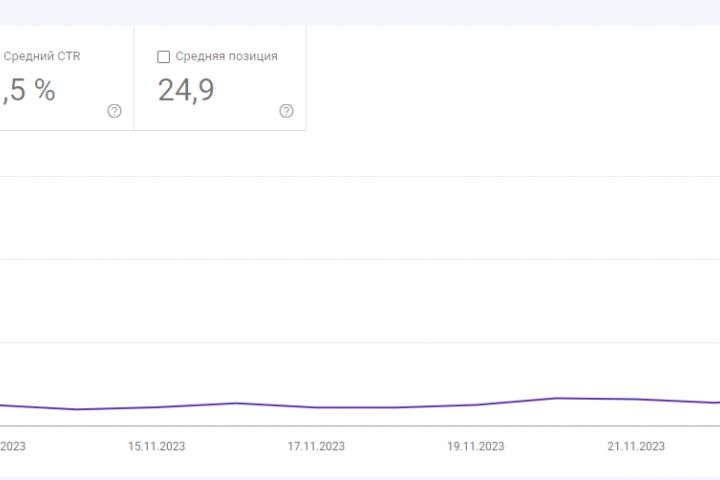Click the 21.11.2023 axis date label
The height and width of the screenshot is (480, 720).
(636, 447)
